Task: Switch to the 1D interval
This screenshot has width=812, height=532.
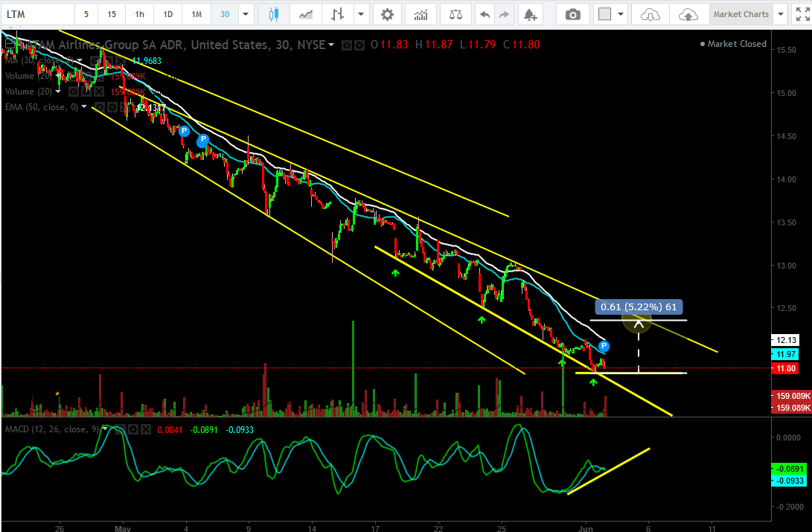Action: tap(168, 14)
